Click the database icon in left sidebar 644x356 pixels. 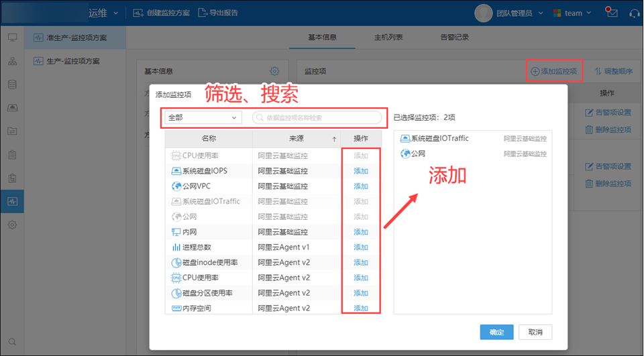point(12,84)
